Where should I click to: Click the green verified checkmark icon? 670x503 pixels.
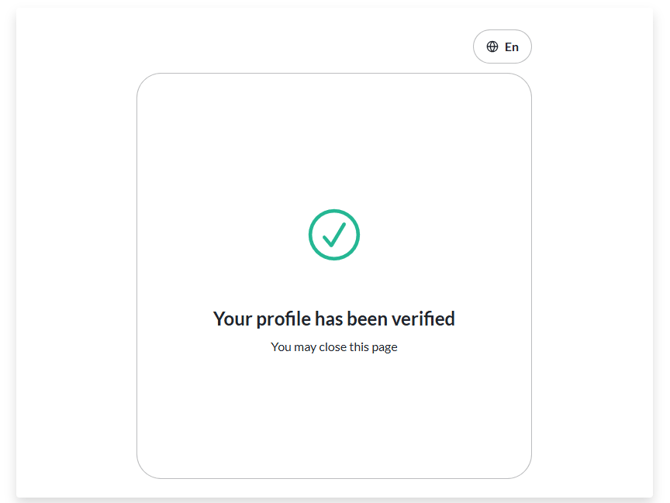coord(334,235)
